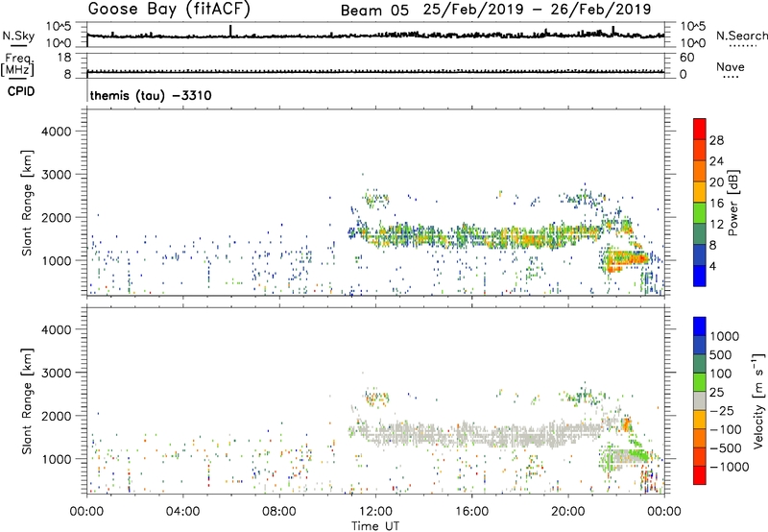The height and width of the screenshot is (532, 768).
Task: Click the date range "25/Feb/2019 – 26/Feb/2019"
Action: coord(537,10)
